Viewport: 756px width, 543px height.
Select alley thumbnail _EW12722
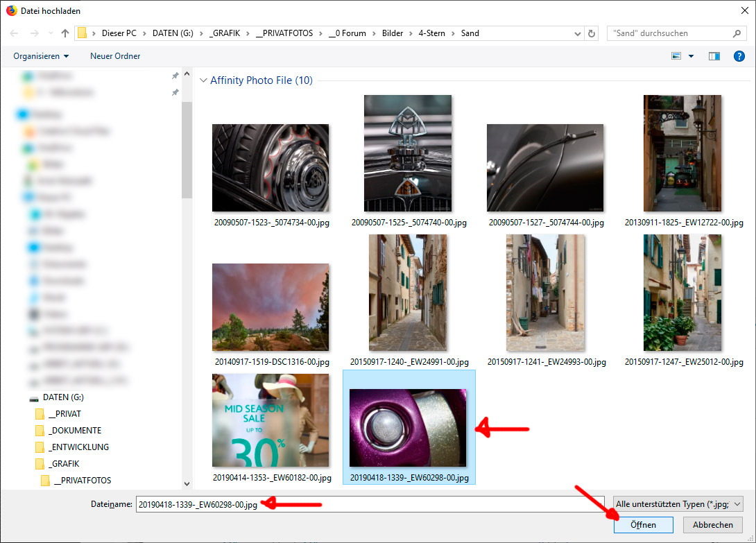[682, 153]
